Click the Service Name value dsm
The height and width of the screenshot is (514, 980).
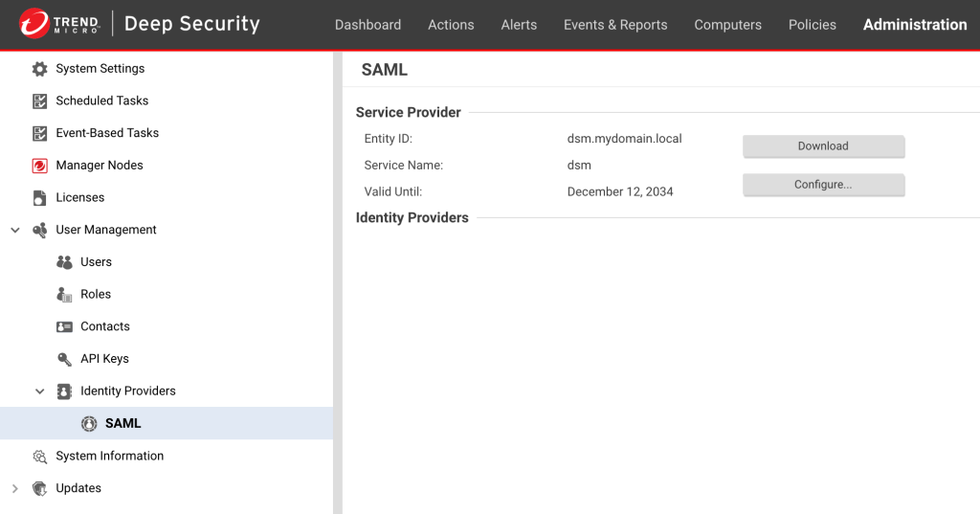[x=579, y=165]
